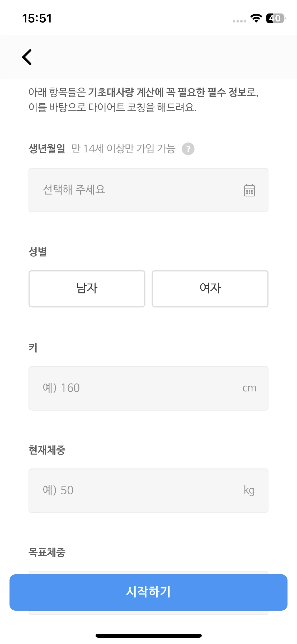Tap the home indicator bar
This screenshot has height=644, width=297.
[x=148, y=636]
